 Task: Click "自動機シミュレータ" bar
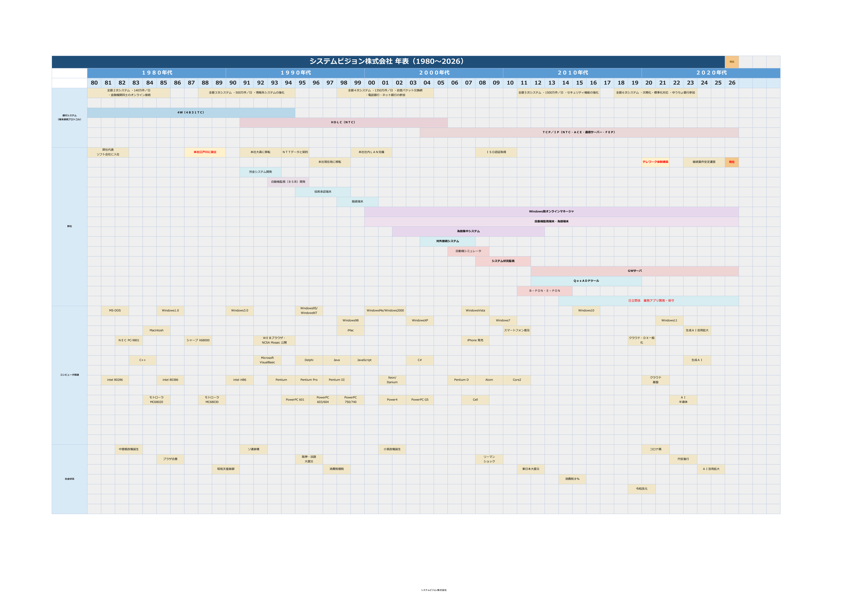(x=468, y=251)
